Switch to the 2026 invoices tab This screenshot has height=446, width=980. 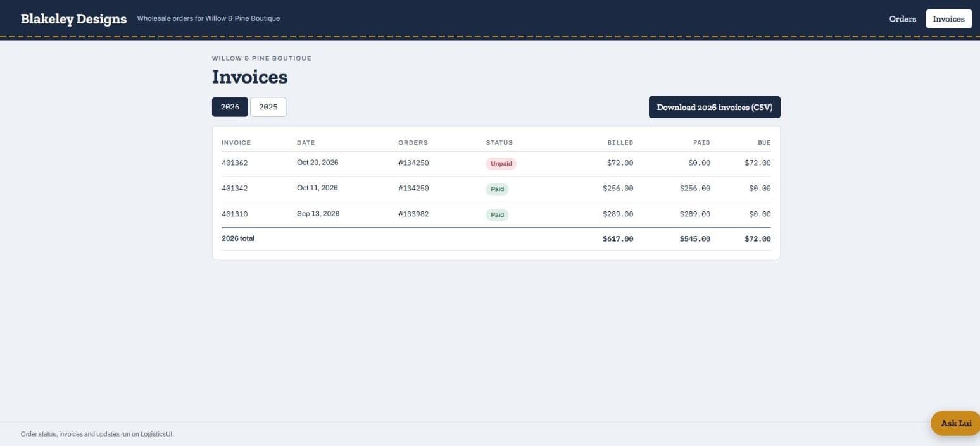(x=230, y=107)
